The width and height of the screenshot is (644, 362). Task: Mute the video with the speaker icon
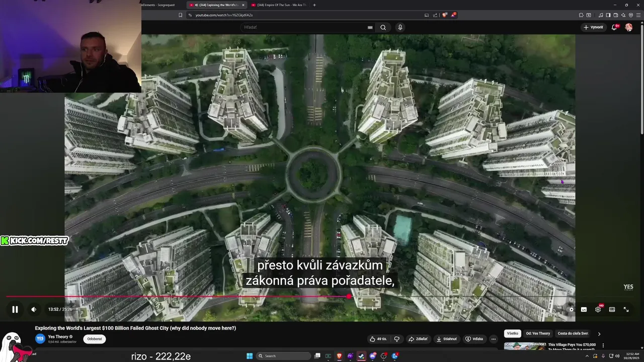coord(34,309)
